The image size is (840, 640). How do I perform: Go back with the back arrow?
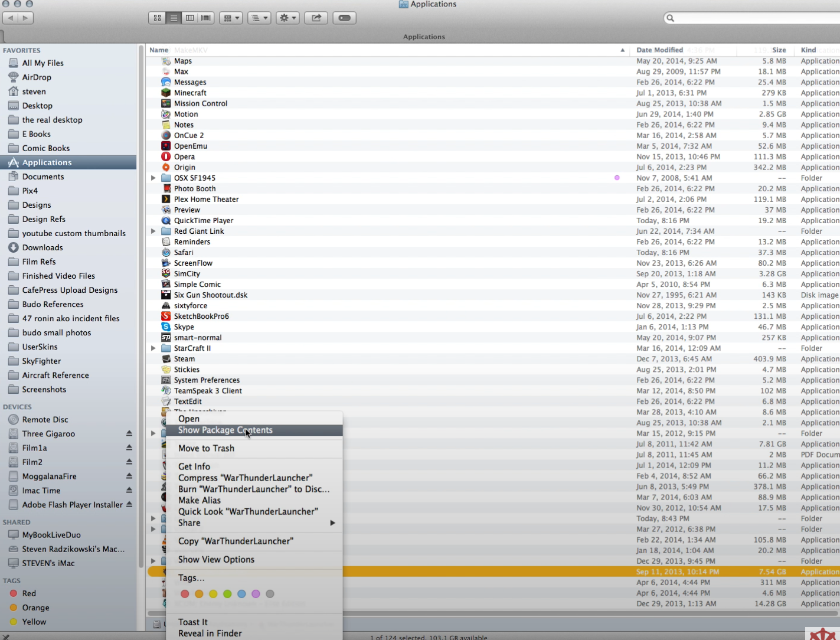coord(10,18)
